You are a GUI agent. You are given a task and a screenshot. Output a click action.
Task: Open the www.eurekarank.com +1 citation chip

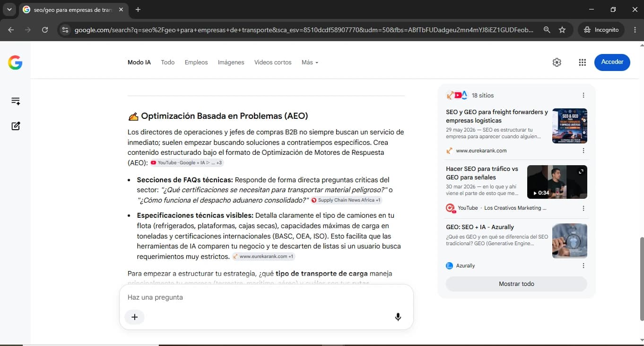263,257
